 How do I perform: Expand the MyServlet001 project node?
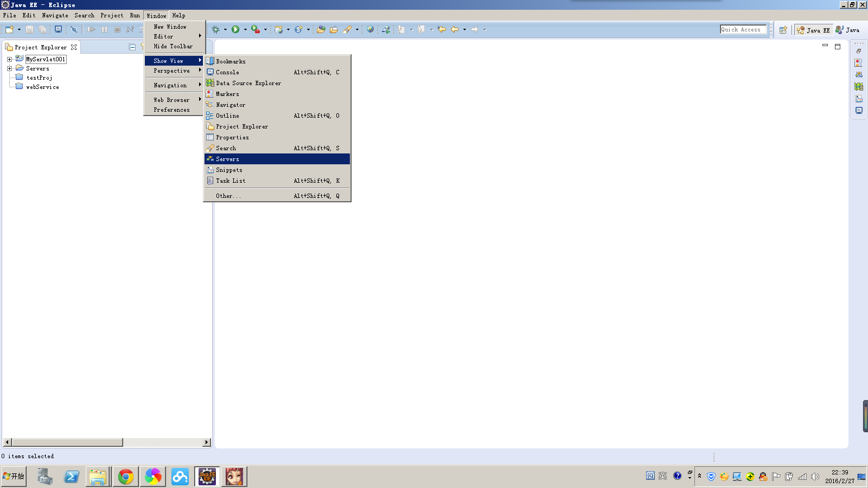tap(9, 60)
